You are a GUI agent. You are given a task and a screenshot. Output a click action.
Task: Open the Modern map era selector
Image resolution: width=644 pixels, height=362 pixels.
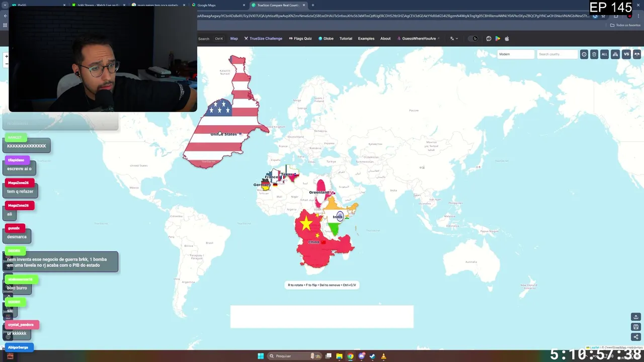coord(516,54)
